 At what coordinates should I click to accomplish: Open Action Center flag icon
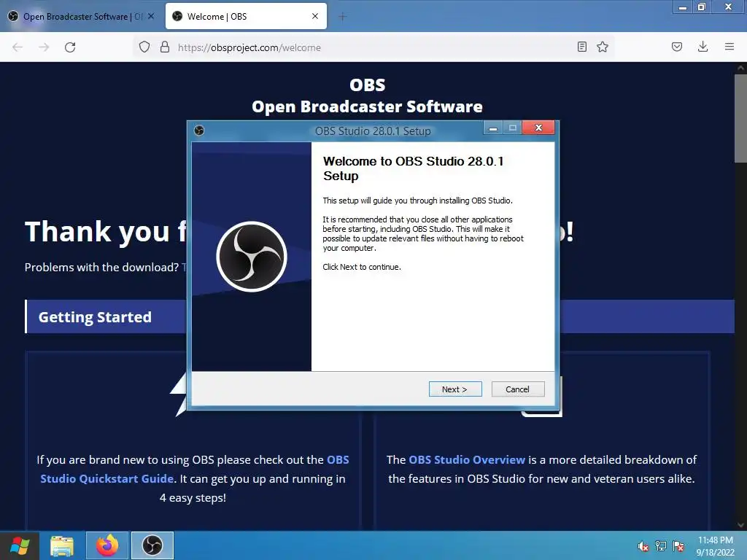click(678, 546)
